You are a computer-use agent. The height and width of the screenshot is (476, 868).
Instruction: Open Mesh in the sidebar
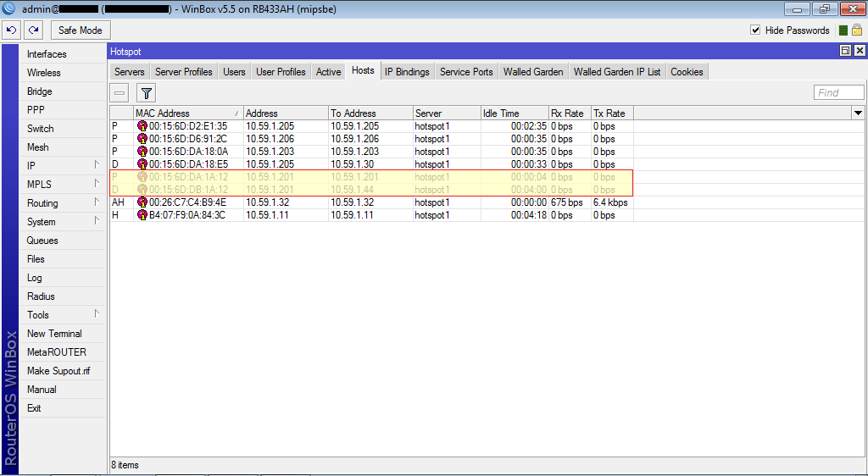tap(63, 147)
